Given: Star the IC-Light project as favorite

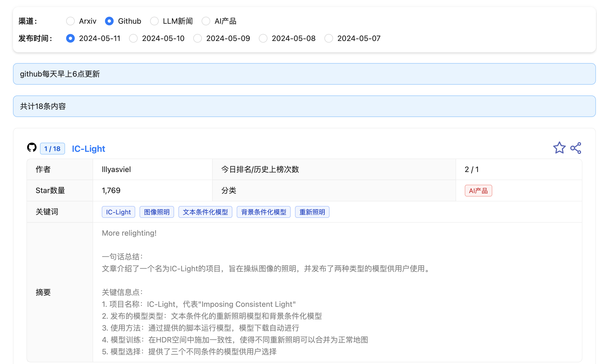Looking at the screenshot, I should [x=559, y=148].
